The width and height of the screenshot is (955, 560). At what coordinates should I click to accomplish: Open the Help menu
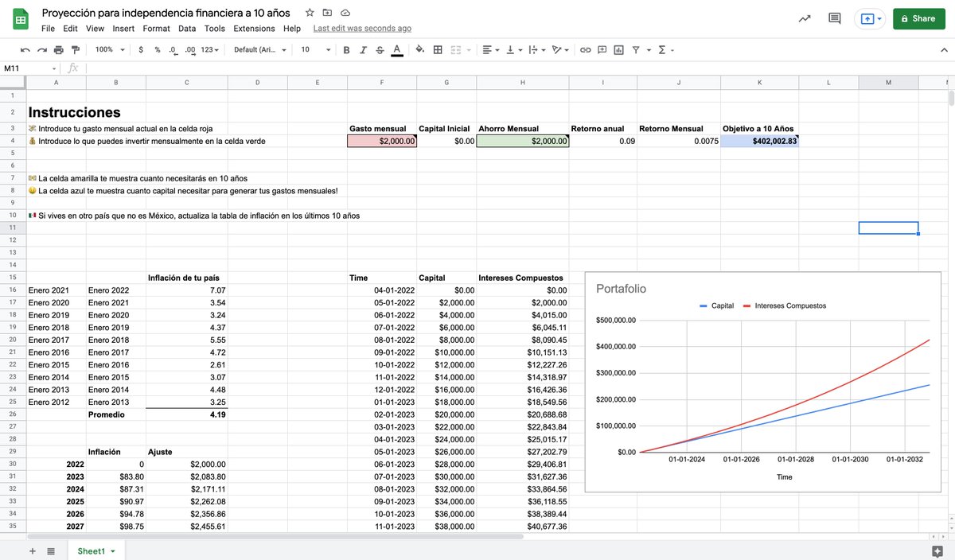292,29
